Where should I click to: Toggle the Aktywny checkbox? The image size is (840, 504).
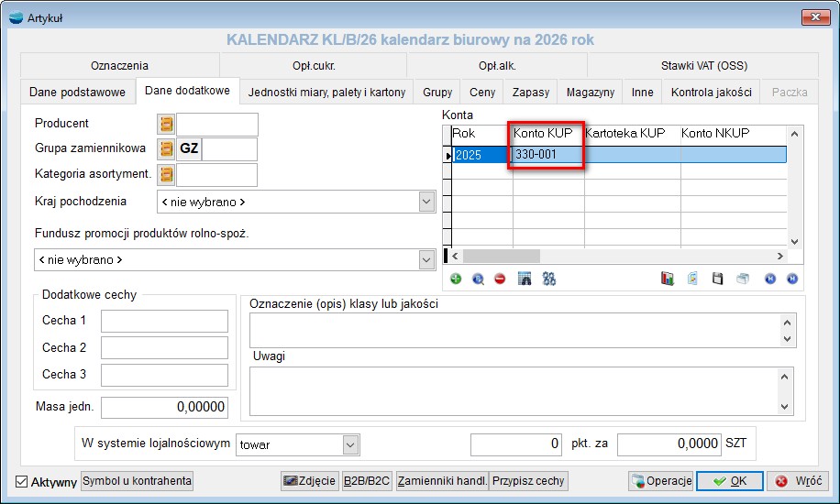22,482
